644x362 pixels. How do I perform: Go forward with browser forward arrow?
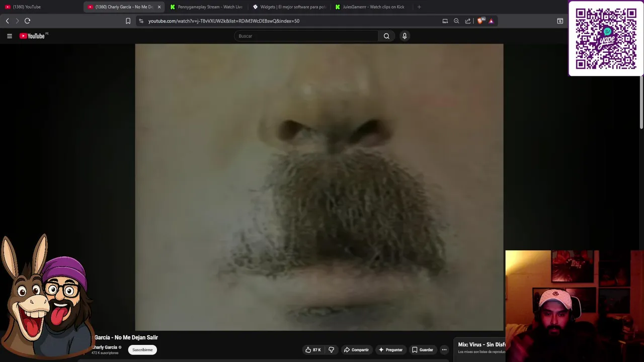click(17, 21)
